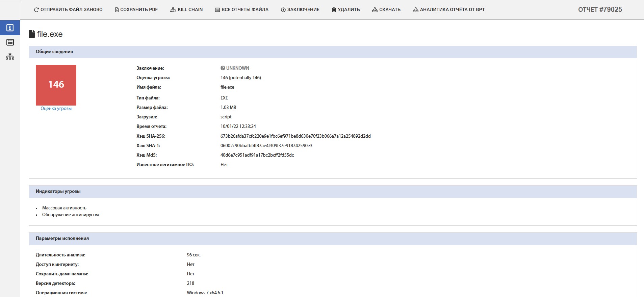The width and height of the screenshot is (644, 297).
Task: Click the Save PDF document icon
Action: click(117, 10)
